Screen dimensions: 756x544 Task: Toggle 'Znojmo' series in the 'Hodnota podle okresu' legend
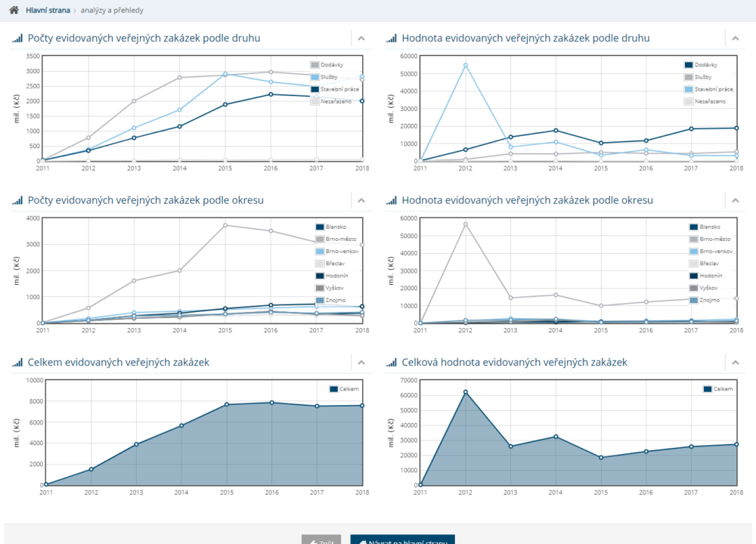click(x=694, y=300)
